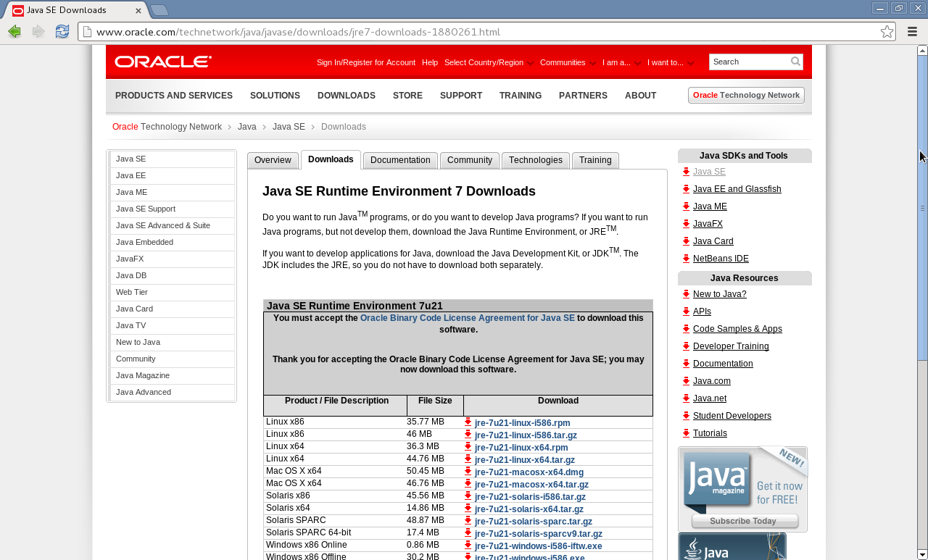Screen dimensions: 928x560
Task: Click the scrollbar down arrow
Action: [x=922, y=555]
